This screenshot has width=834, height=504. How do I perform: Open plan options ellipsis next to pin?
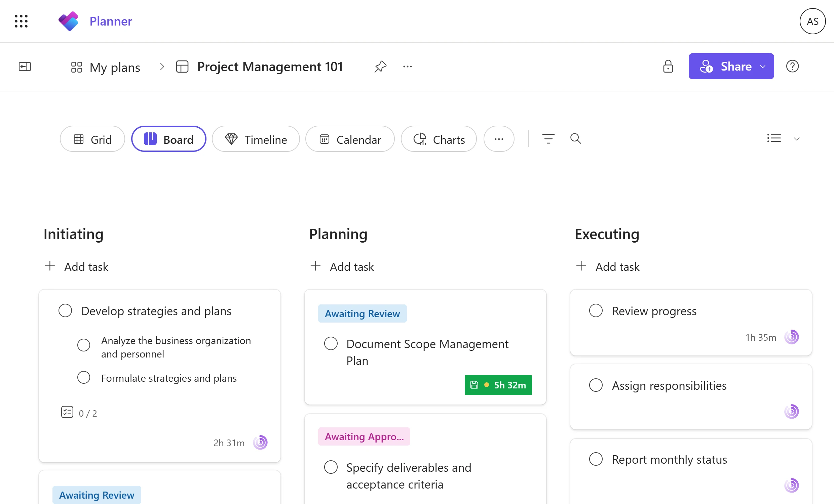tap(408, 67)
